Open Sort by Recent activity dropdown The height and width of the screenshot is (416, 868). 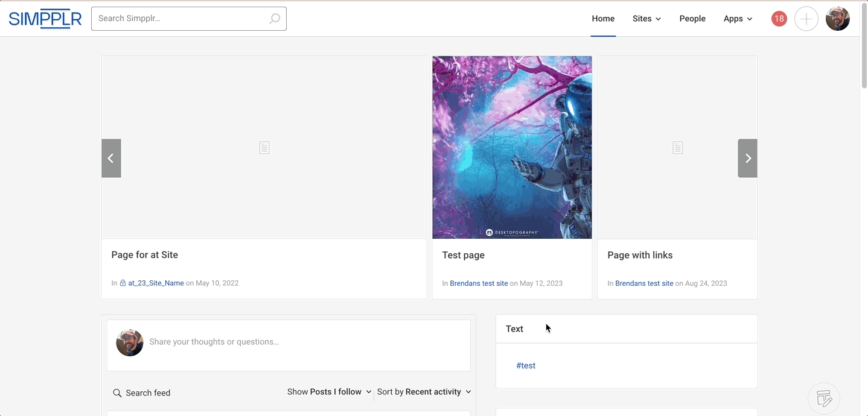[x=424, y=392]
